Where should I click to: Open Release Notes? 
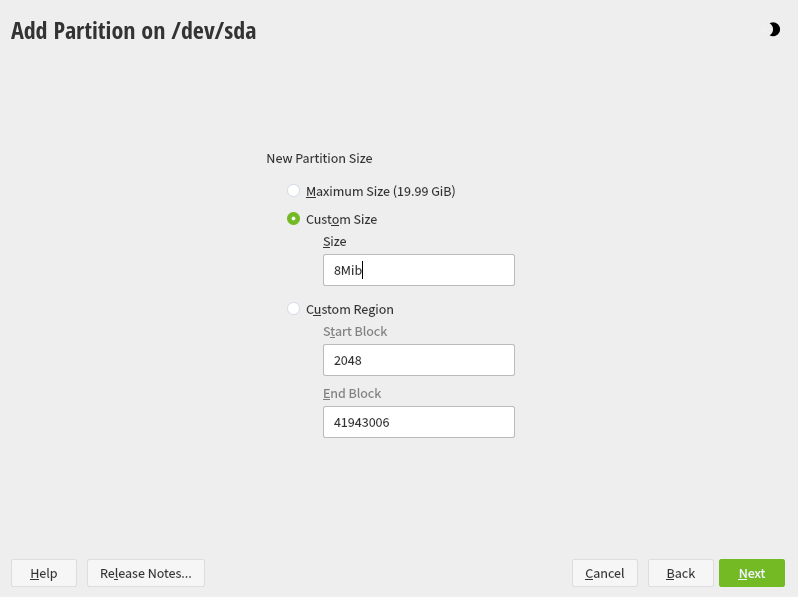pyautogui.click(x=146, y=573)
